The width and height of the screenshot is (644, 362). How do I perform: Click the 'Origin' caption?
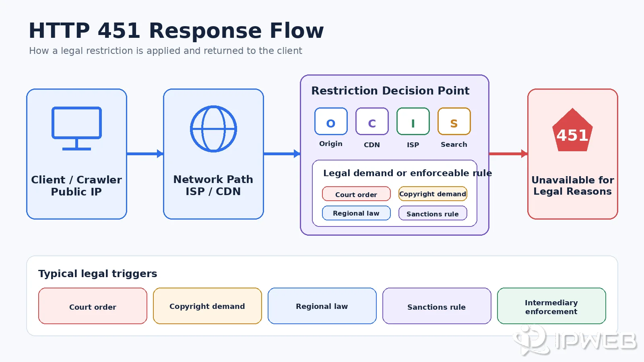click(331, 144)
